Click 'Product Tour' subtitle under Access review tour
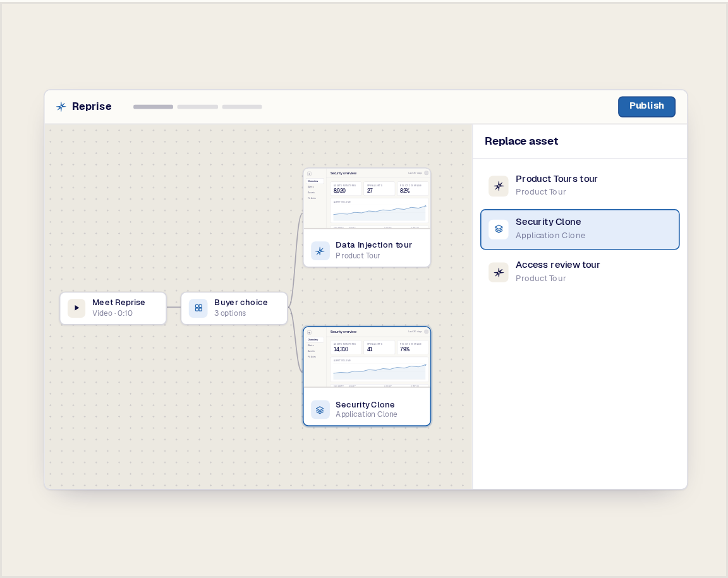The image size is (728, 578). (x=540, y=278)
